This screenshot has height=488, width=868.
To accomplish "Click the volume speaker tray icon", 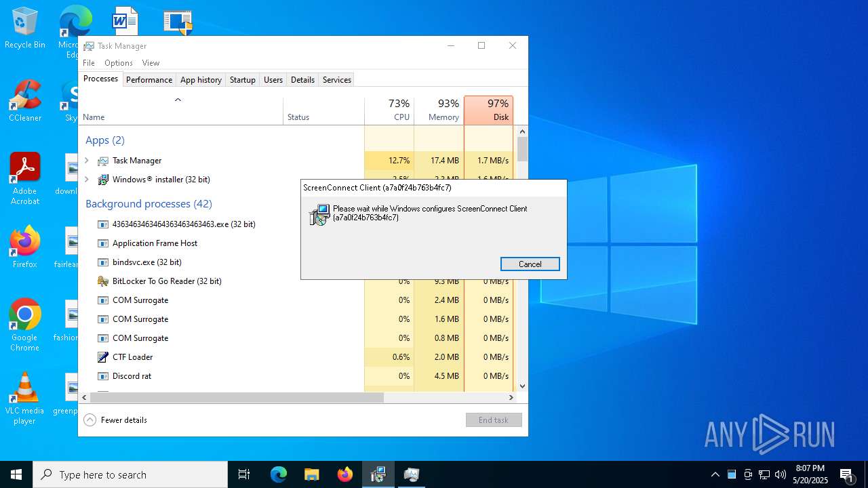I will [781, 474].
